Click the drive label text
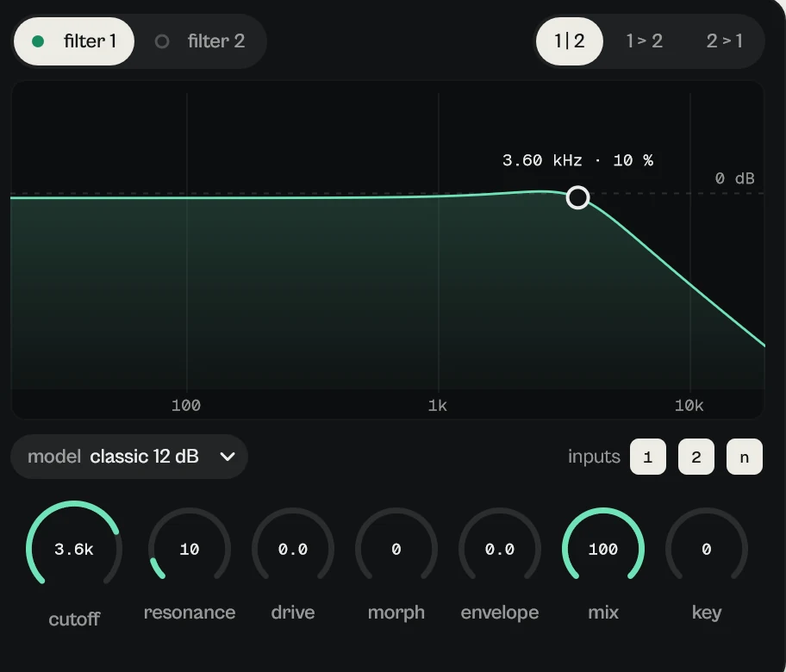The height and width of the screenshot is (672, 786). click(293, 613)
